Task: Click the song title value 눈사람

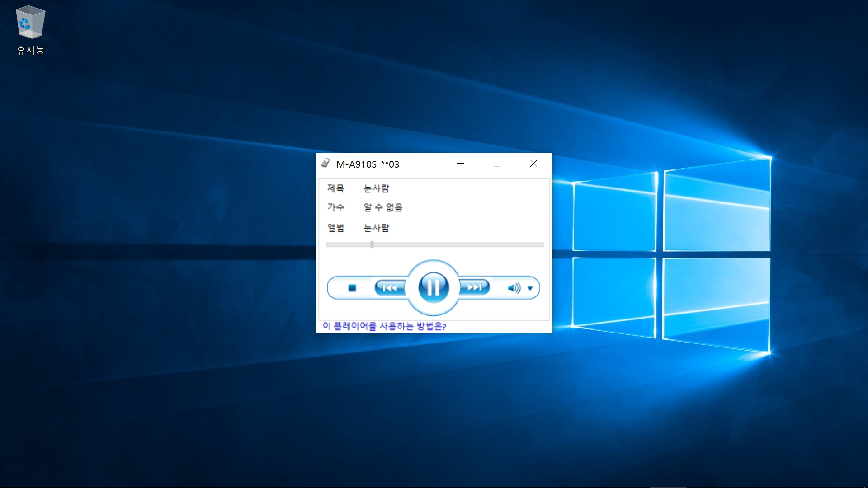Action: pos(376,188)
